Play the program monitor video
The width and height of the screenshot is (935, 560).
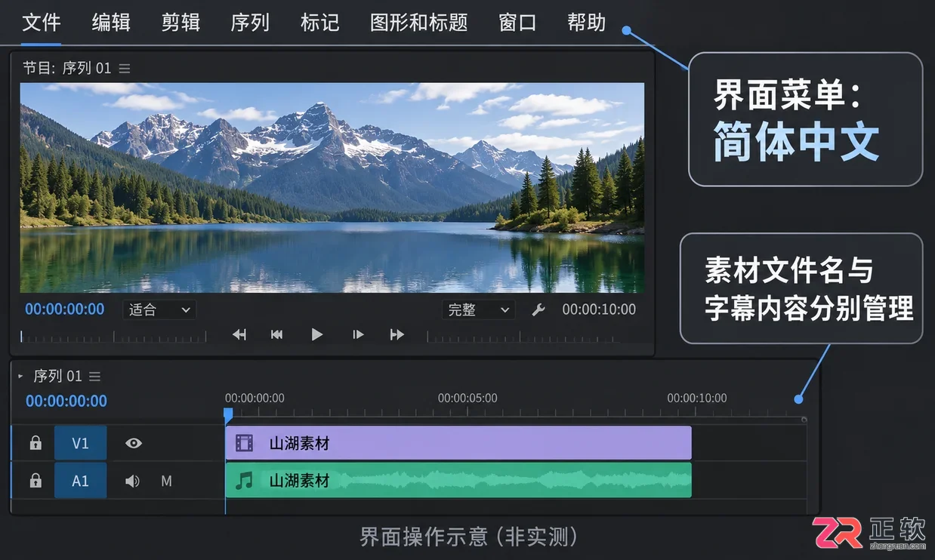coord(317,334)
